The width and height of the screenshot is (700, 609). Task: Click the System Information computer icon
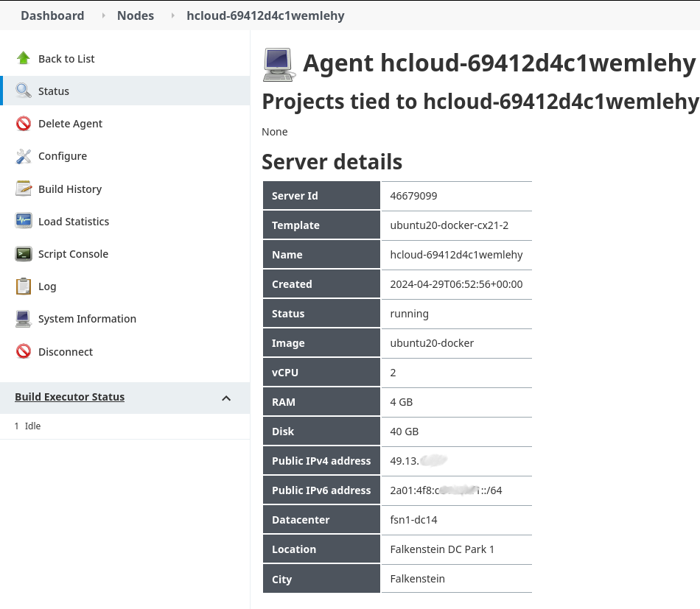pyautogui.click(x=24, y=319)
